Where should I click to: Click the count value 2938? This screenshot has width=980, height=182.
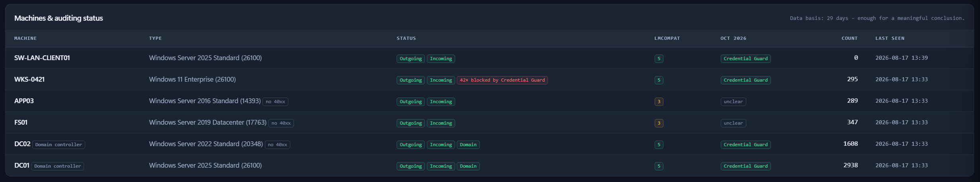click(x=851, y=165)
